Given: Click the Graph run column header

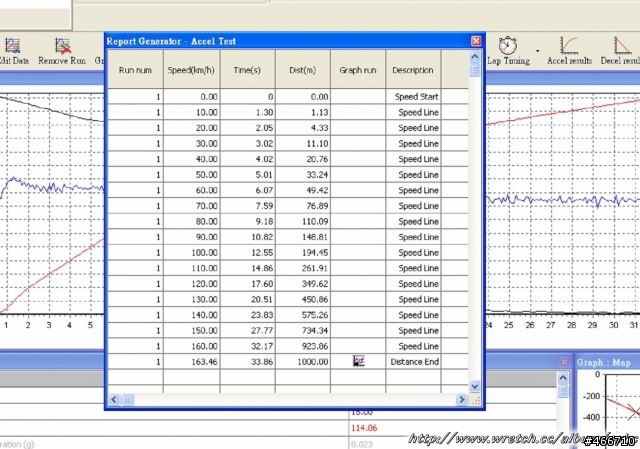Looking at the screenshot, I should point(358,70).
